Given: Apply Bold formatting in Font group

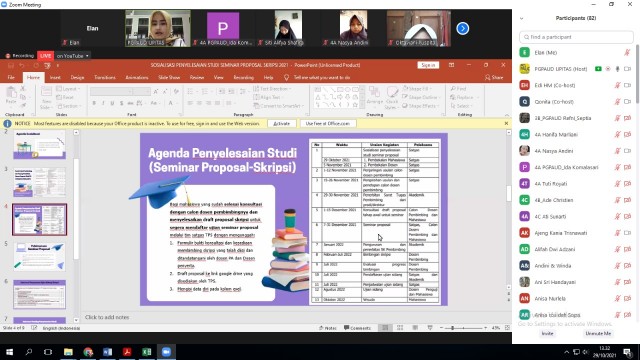Looking at the screenshot, I should [94, 103].
